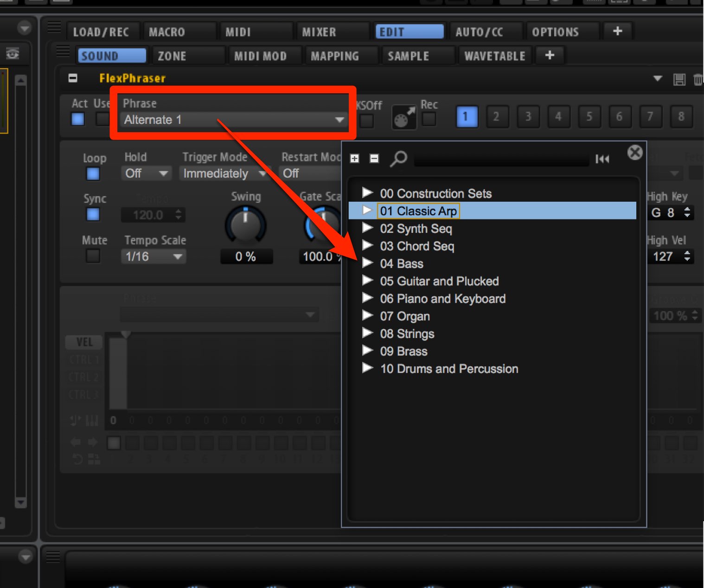Select variation button 3
704x588 pixels.
click(x=527, y=116)
